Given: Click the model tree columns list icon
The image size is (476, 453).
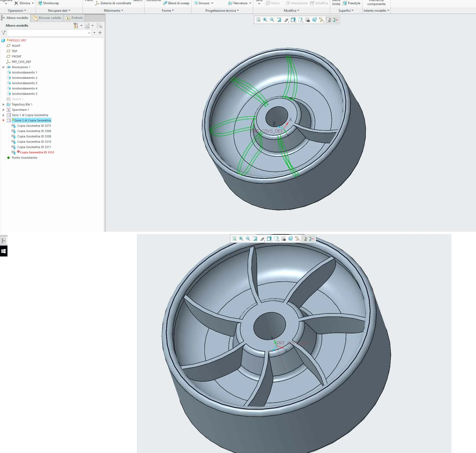Looking at the screenshot, I should [87, 26].
